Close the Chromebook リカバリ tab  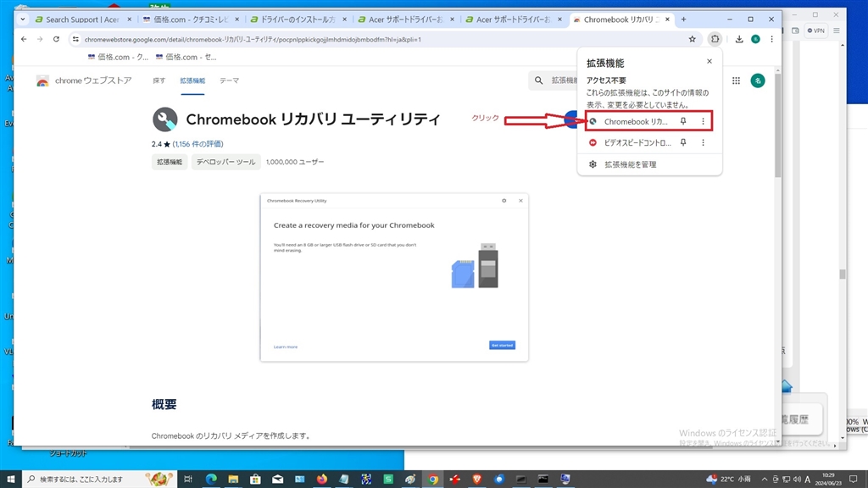(668, 19)
